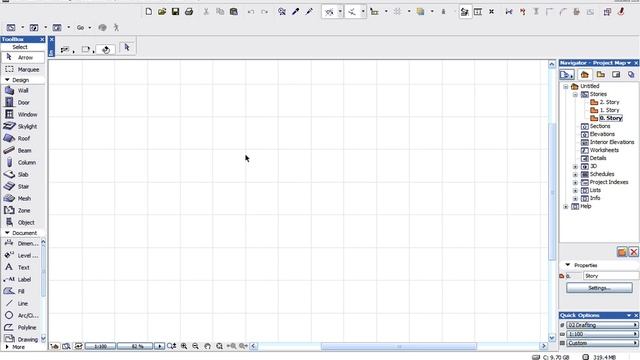This screenshot has height=360, width=640.
Task: Click the red X delete button in Navigator
Action: 633,252
